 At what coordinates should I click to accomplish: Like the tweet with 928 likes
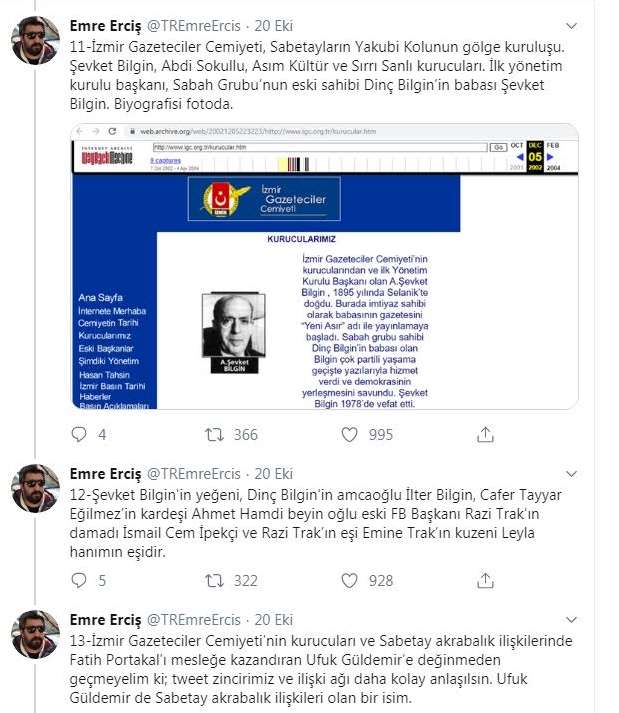[349, 580]
